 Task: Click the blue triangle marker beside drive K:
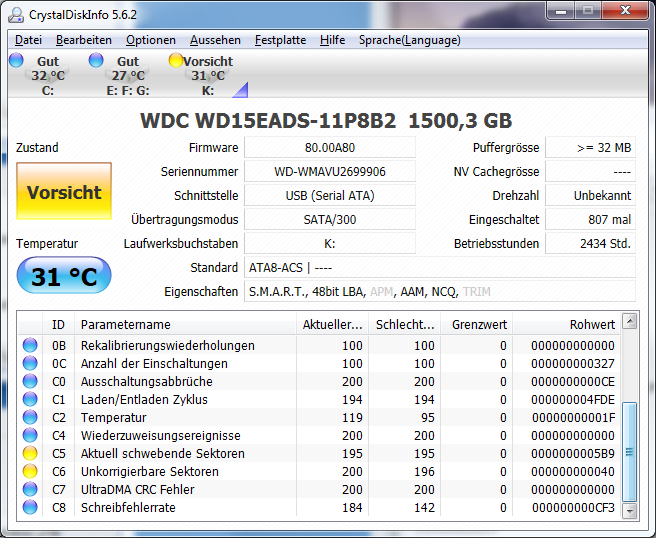(x=241, y=90)
